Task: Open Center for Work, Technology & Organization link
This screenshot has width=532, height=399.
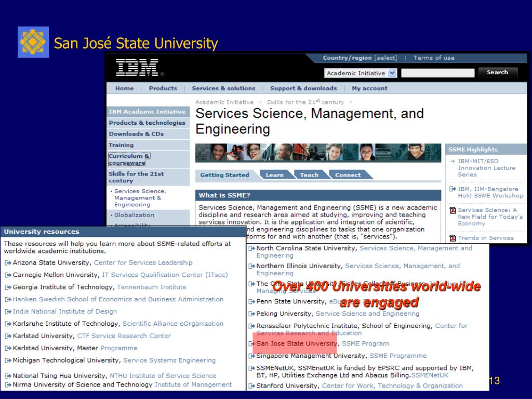Action: click(x=392, y=386)
